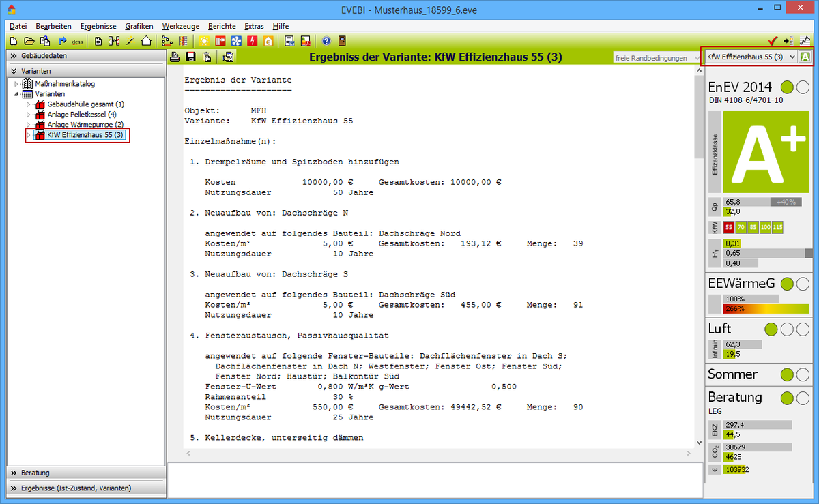The width and height of the screenshot is (819, 504).
Task: Click the red lightning bolt electricity icon
Action: coord(253,41)
